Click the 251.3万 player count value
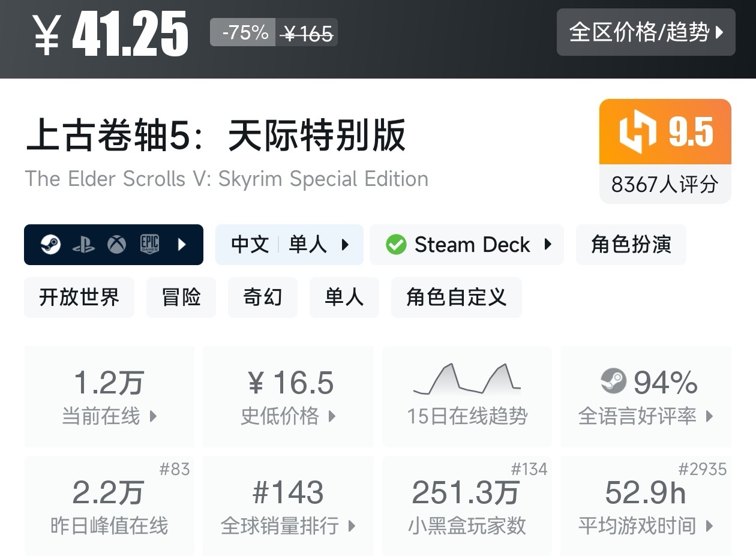Viewport: 756px width, 556px height. click(x=466, y=493)
